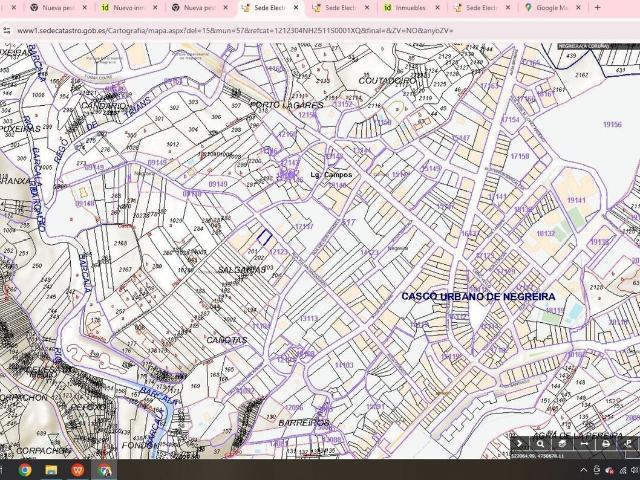Expand the map toolbar with the arrow icon

pos(519,444)
